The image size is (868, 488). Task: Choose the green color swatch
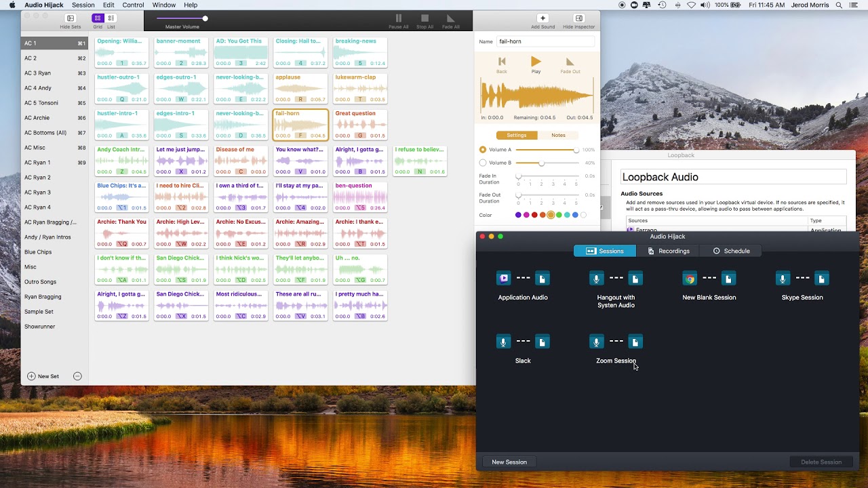(559, 215)
